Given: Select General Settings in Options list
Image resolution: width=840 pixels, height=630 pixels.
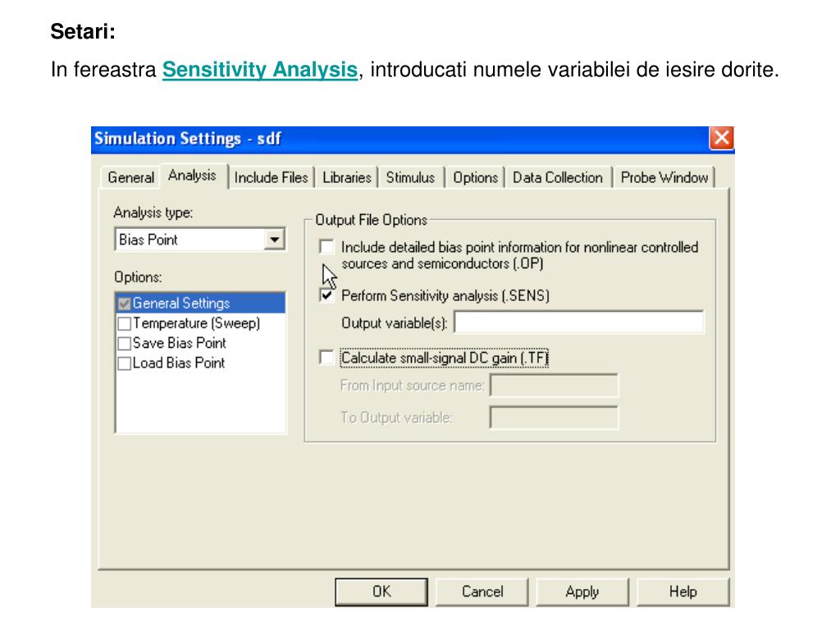Looking at the screenshot, I should pyautogui.click(x=200, y=304).
